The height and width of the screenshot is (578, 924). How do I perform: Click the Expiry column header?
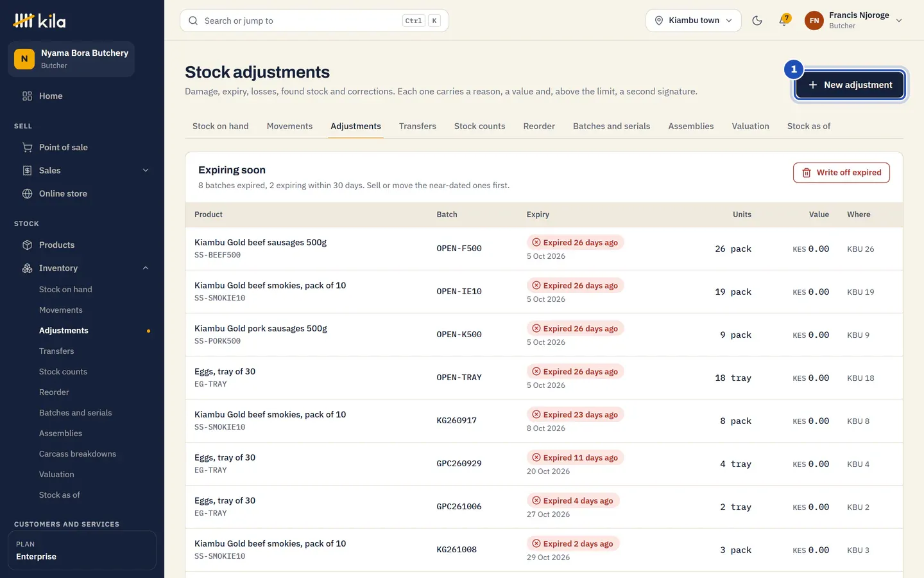[x=538, y=215]
